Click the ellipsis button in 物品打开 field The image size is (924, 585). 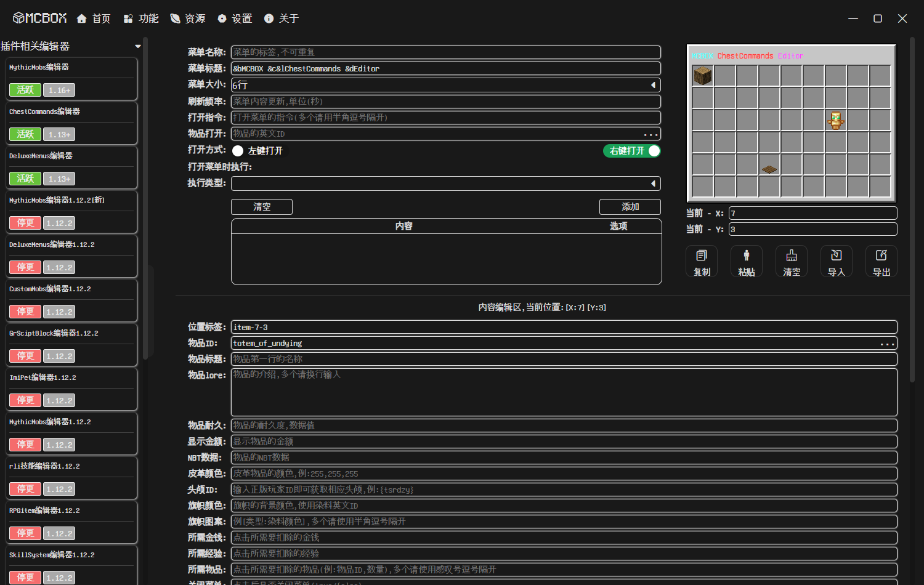coord(651,134)
